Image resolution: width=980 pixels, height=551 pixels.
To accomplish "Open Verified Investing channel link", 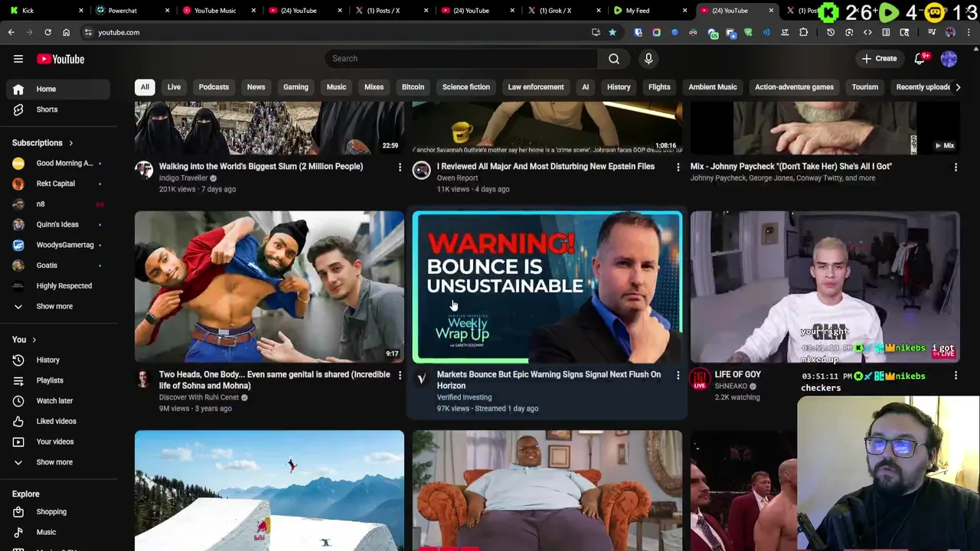I will click(464, 397).
